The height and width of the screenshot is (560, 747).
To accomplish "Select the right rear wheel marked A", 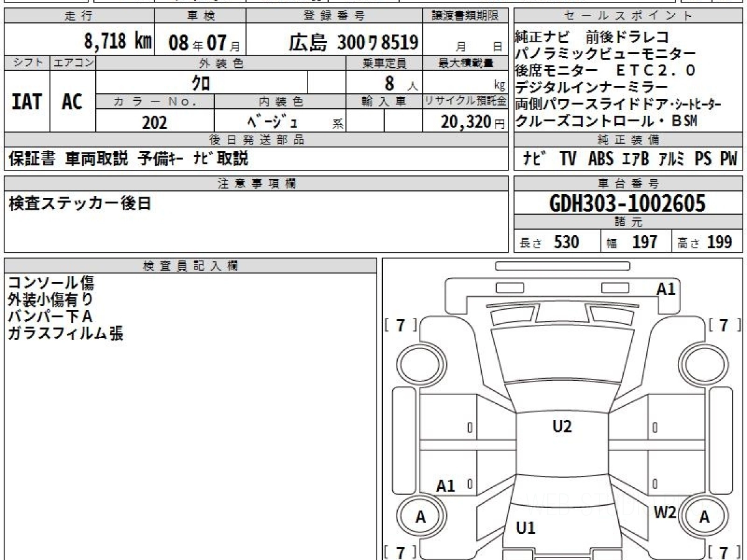I will [x=704, y=517].
